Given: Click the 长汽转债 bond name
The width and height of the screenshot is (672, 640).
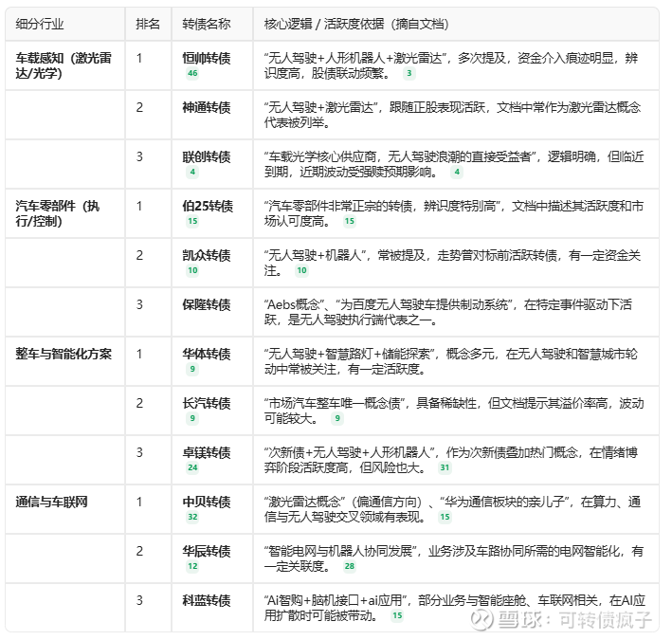Looking at the screenshot, I should 207,403.
